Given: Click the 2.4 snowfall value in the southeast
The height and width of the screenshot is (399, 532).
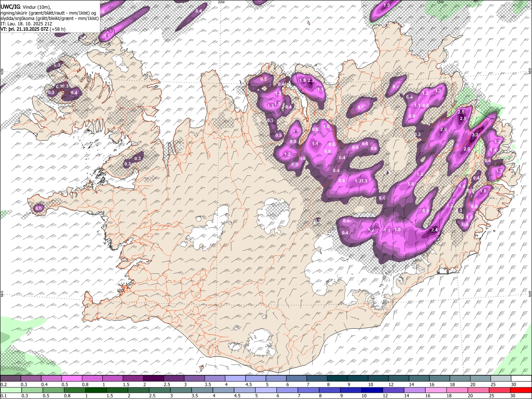Looking at the screenshot, I should [x=435, y=230].
